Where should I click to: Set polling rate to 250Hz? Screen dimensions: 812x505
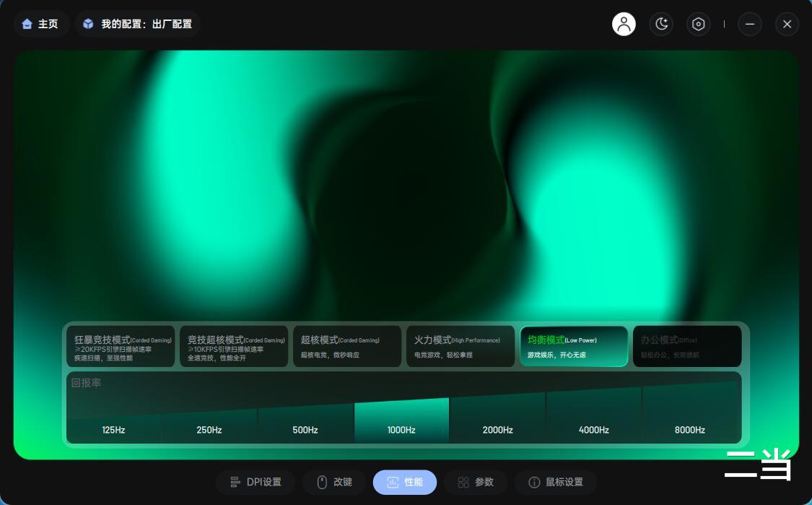coord(209,429)
